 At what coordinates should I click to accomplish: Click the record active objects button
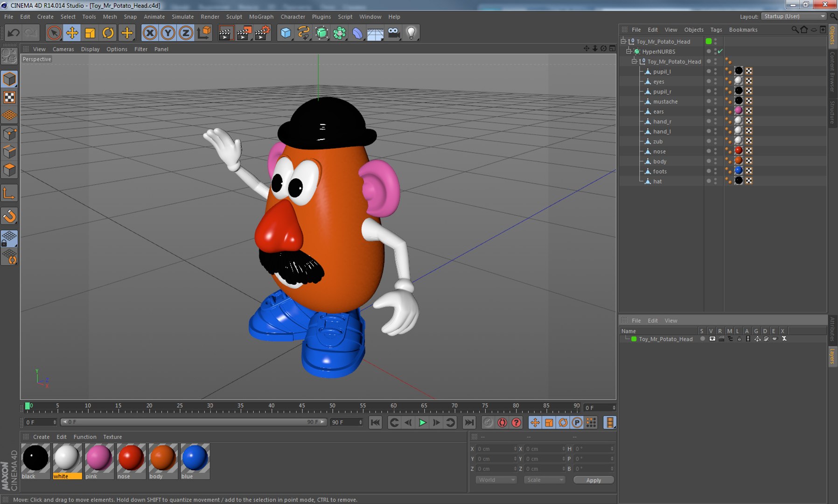(488, 422)
